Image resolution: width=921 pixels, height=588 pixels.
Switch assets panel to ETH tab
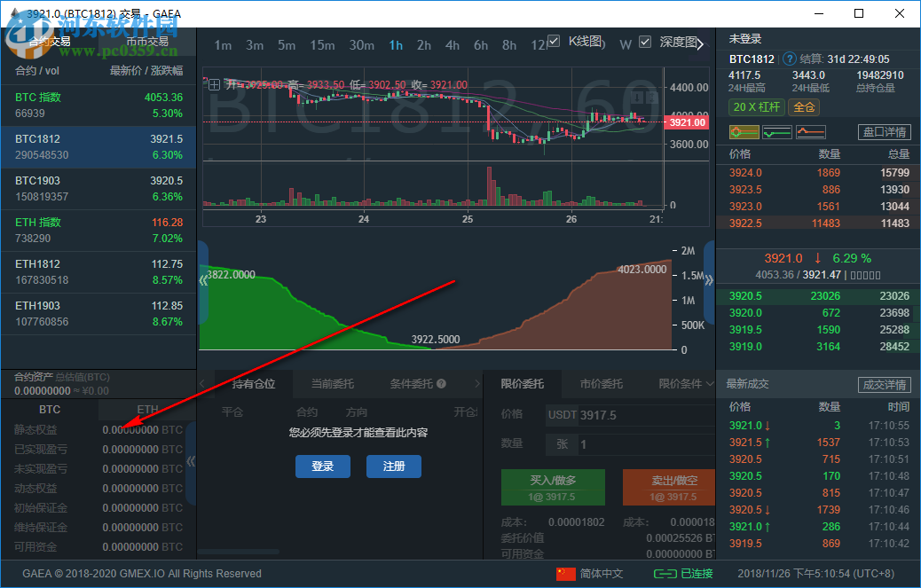click(147, 410)
